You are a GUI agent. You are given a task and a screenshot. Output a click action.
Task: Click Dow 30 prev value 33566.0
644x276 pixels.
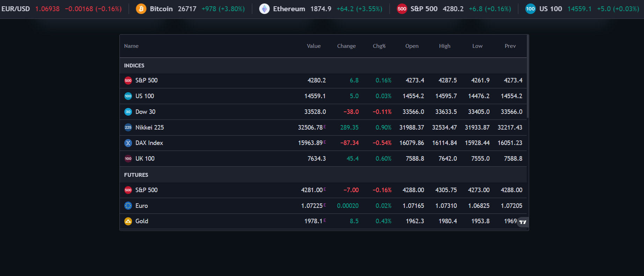pyautogui.click(x=512, y=112)
